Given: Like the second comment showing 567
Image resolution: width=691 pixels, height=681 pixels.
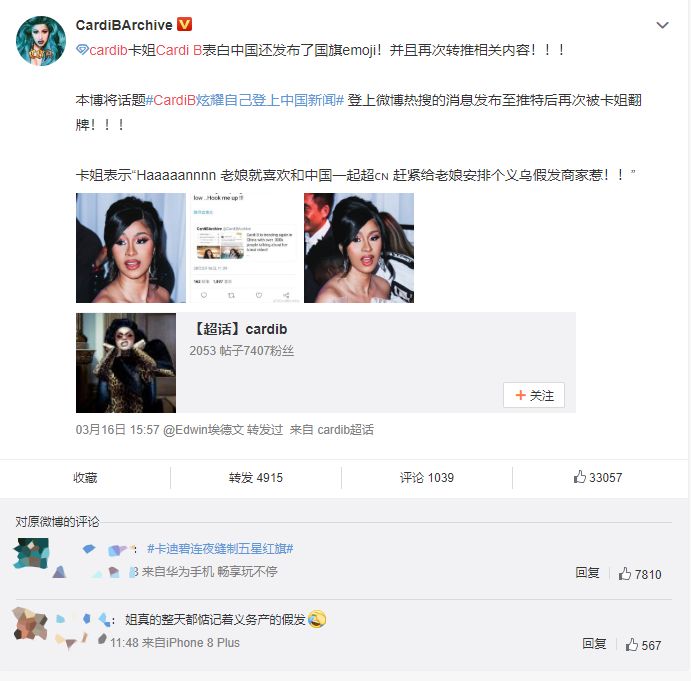Looking at the screenshot, I should pyautogui.click(x=643, y=645).
